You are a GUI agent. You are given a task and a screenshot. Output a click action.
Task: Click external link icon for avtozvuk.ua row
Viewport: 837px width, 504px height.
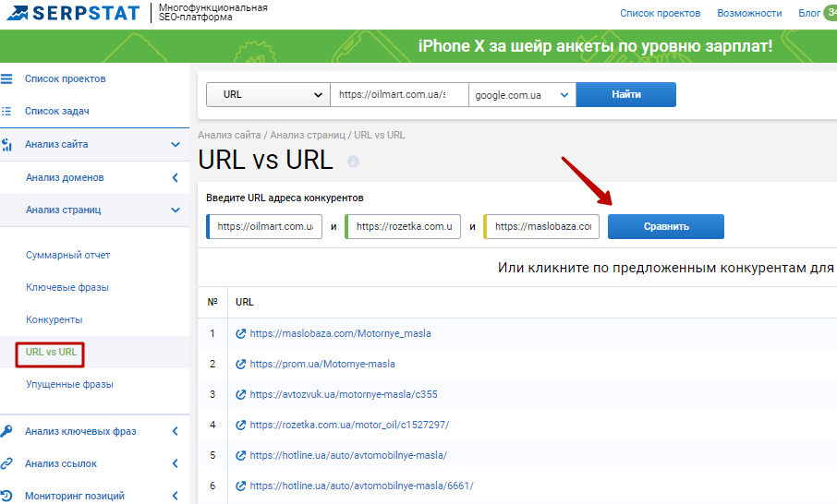click(241, 394)
